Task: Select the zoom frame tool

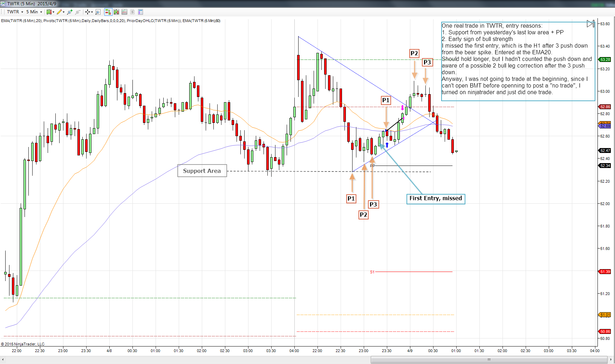Action: pos(98,12)
